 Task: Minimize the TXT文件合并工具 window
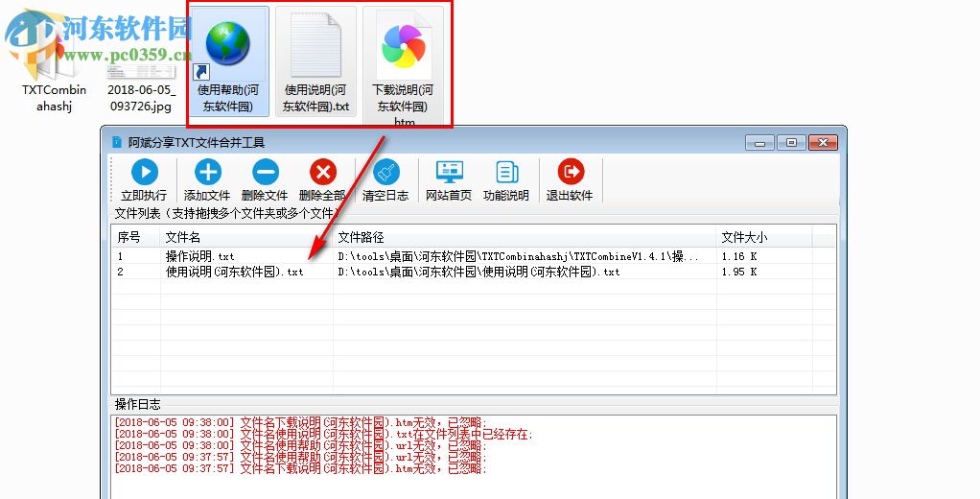(760, 143)
